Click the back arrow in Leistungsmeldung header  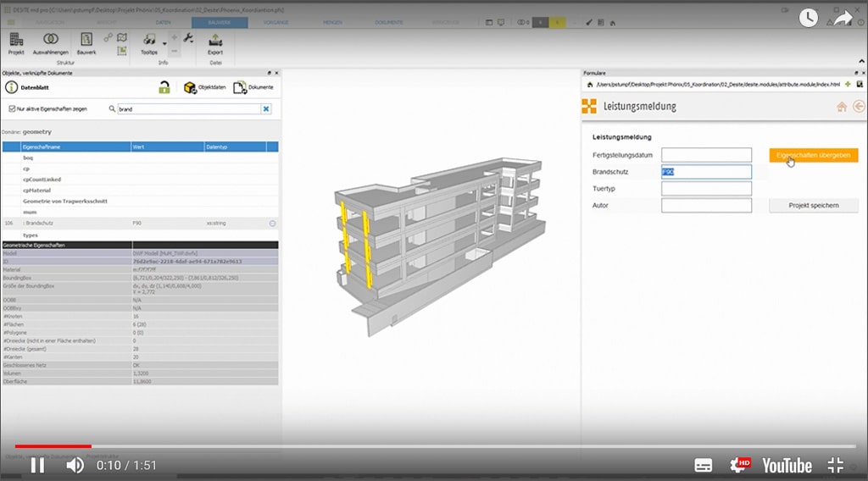pyautogui.click(x=859, y=107)
